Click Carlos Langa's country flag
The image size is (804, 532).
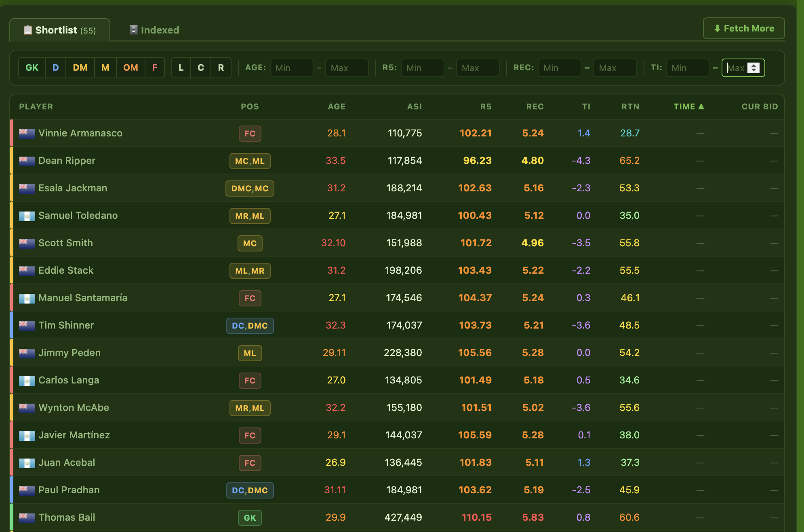[x=27, y=380]
